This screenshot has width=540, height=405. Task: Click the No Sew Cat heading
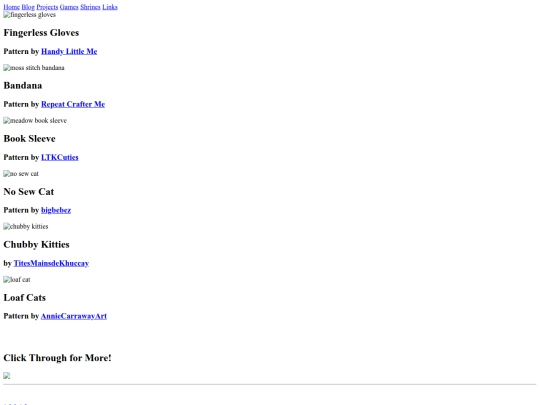pyautogui.click(x=29, y=191)
